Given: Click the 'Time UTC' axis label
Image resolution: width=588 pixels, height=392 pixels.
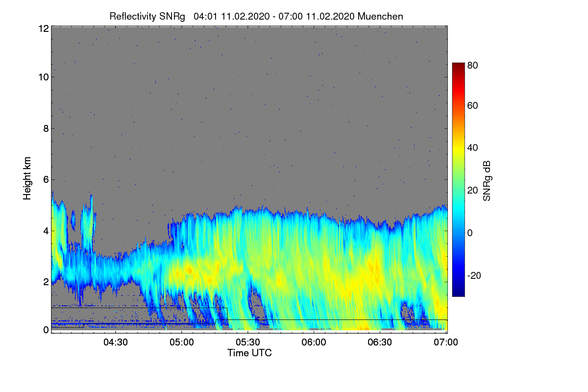Looking at the screenshot, I should [x=249, y=353].
